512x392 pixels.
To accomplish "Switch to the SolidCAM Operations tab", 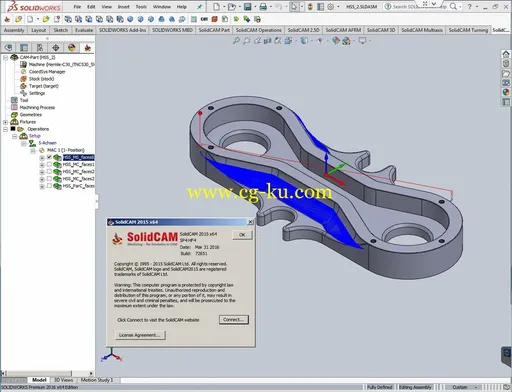I will pos(259,30).
